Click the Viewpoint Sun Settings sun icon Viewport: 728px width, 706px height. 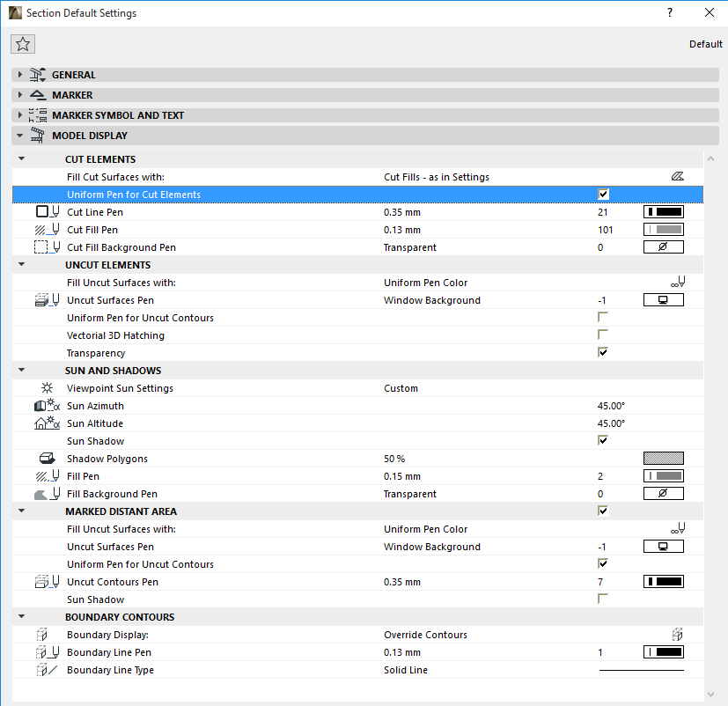pyautogui.click(x=48, y=387)
